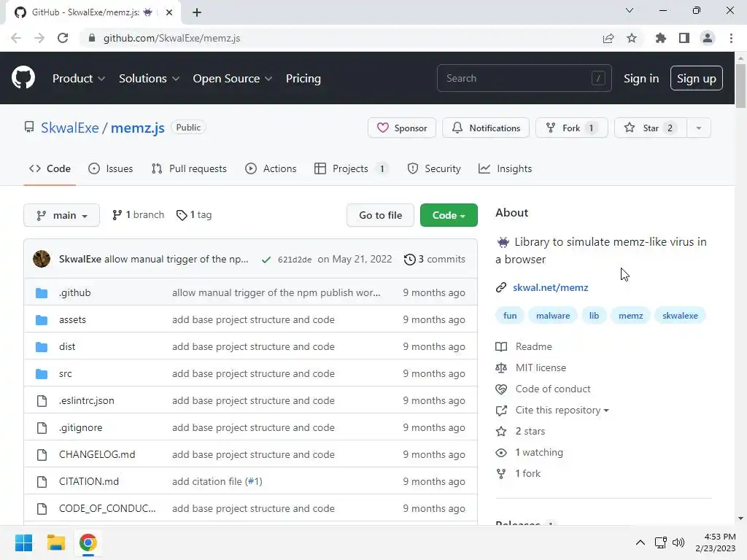The height and width of the screenshot is (560, 747).
Task: Show hidden system tray icons
Action: [x=640, y=542]
